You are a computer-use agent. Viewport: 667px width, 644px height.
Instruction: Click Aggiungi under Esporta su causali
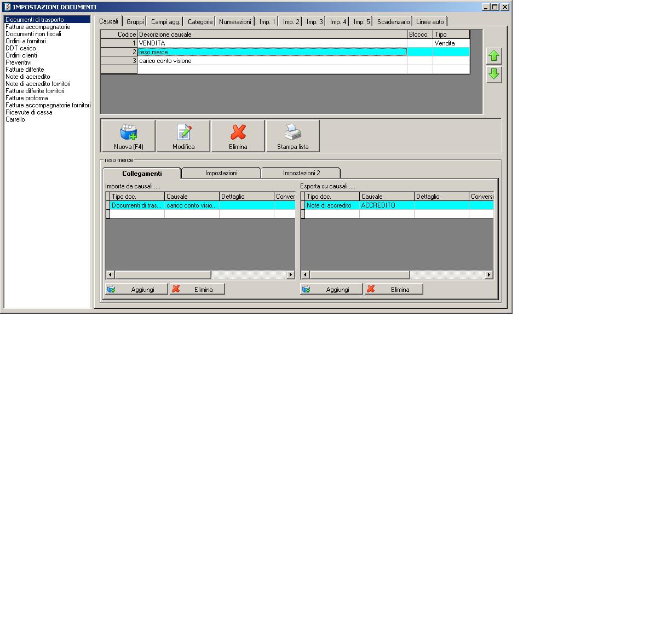point(331,289)
